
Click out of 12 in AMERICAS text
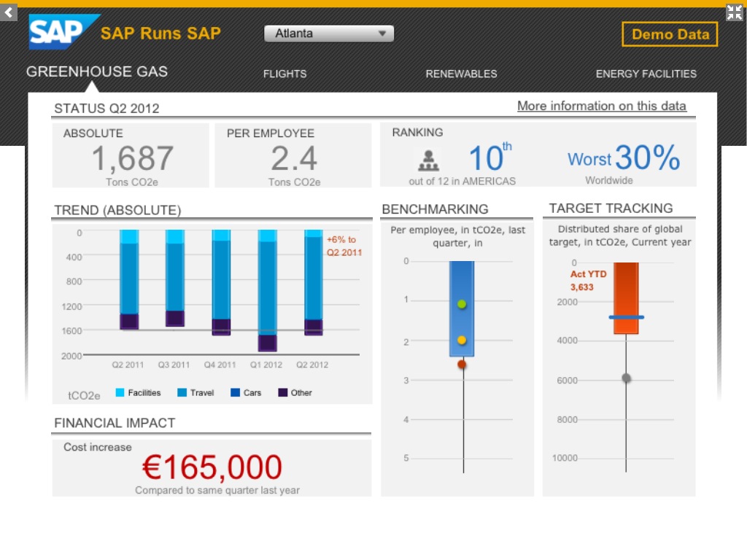[462, 181]
